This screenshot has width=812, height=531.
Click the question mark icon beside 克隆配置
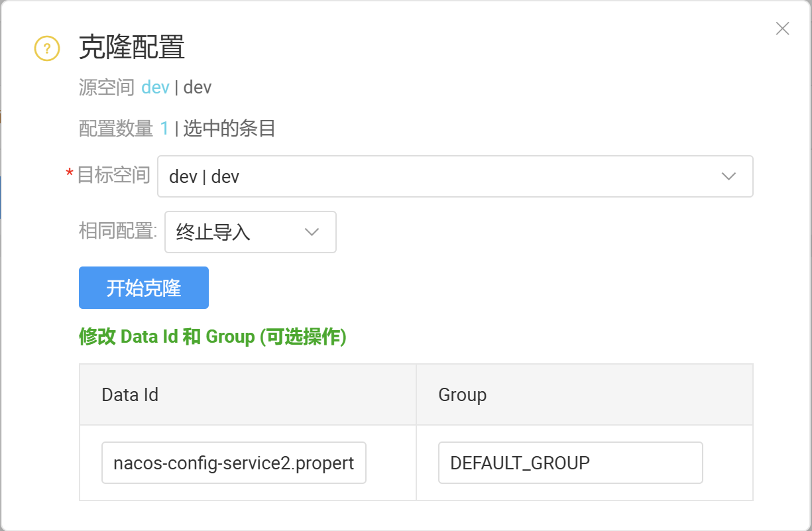pyautogui.click(x=47, y=48)
